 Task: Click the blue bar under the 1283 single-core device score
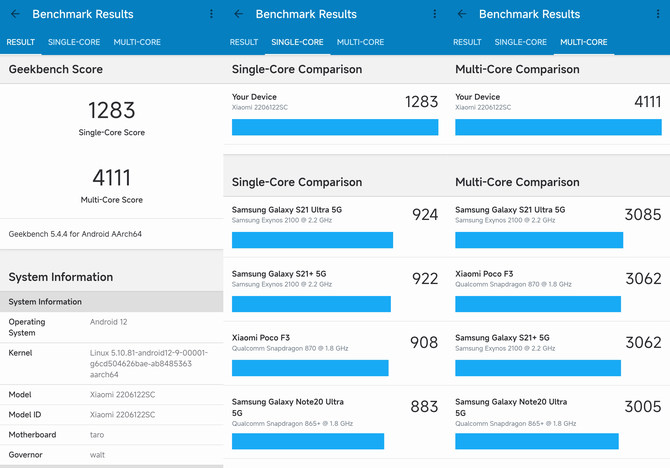coord(334,127)
